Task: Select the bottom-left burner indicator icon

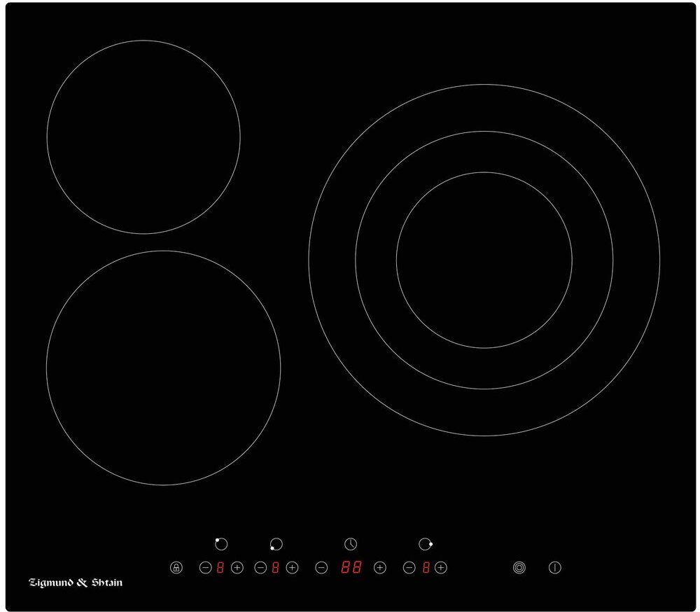Action: [x=276, y=544]
